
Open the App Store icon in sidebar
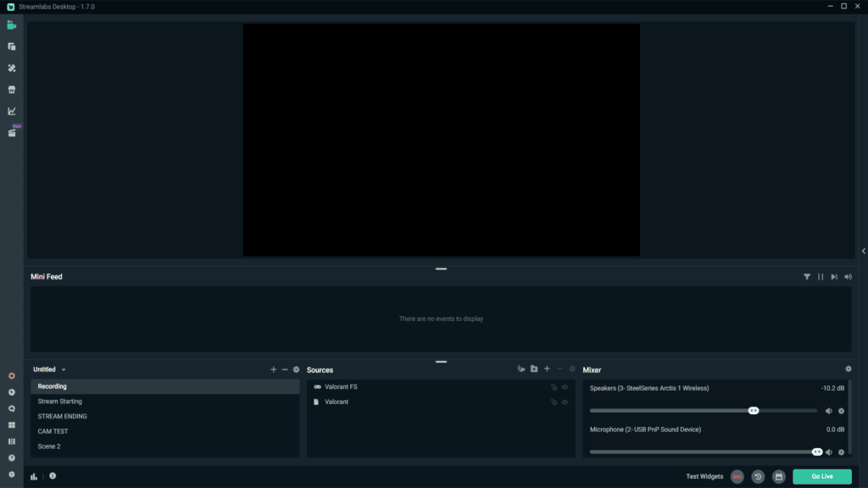pos(12,90)
